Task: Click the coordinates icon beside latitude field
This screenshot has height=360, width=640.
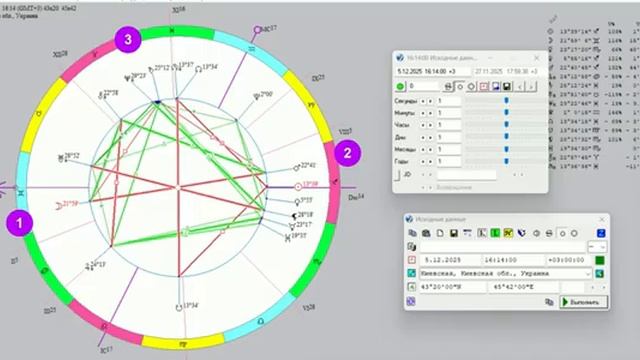Action: coord(411,287)
